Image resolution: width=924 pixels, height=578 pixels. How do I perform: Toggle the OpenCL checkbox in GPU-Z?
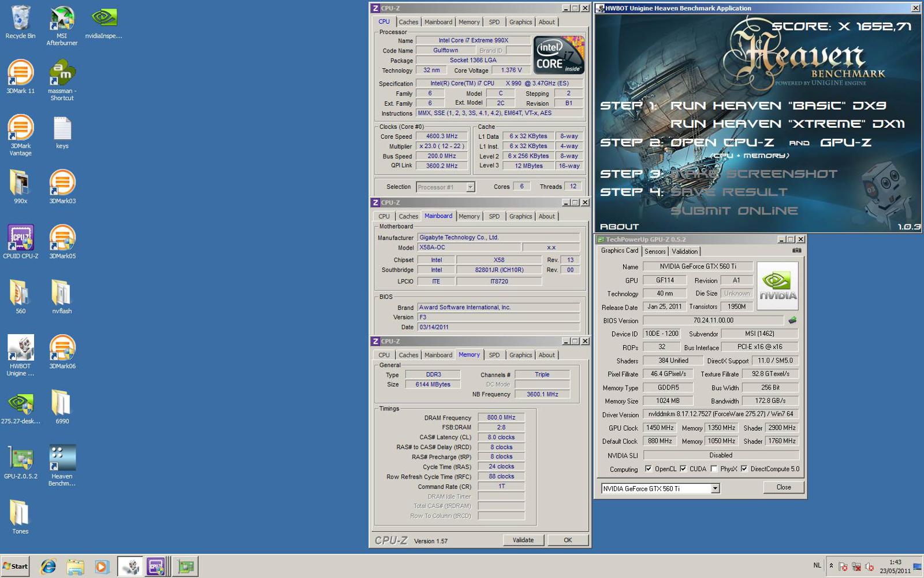pos(648,469)
